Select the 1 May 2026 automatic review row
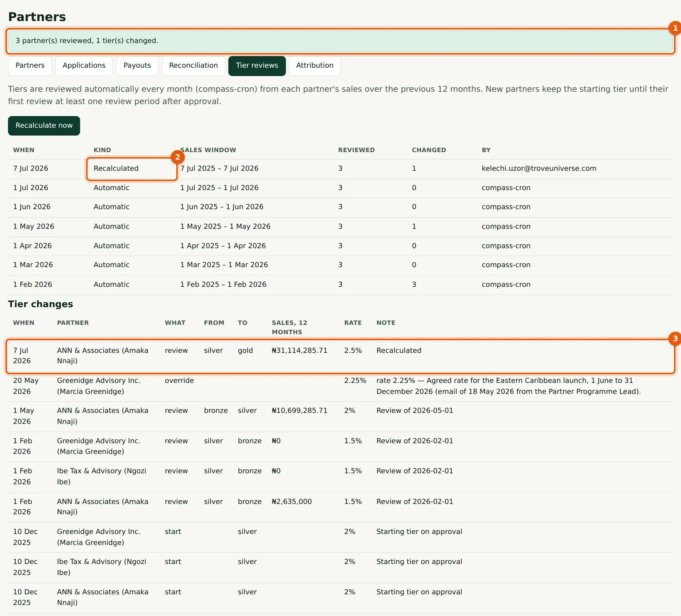The image size is (681, 616). click(340, 227)
